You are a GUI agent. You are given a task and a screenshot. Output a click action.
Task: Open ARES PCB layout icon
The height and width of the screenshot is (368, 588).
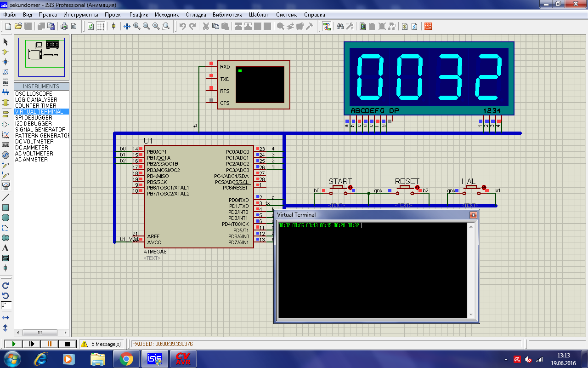428,26
